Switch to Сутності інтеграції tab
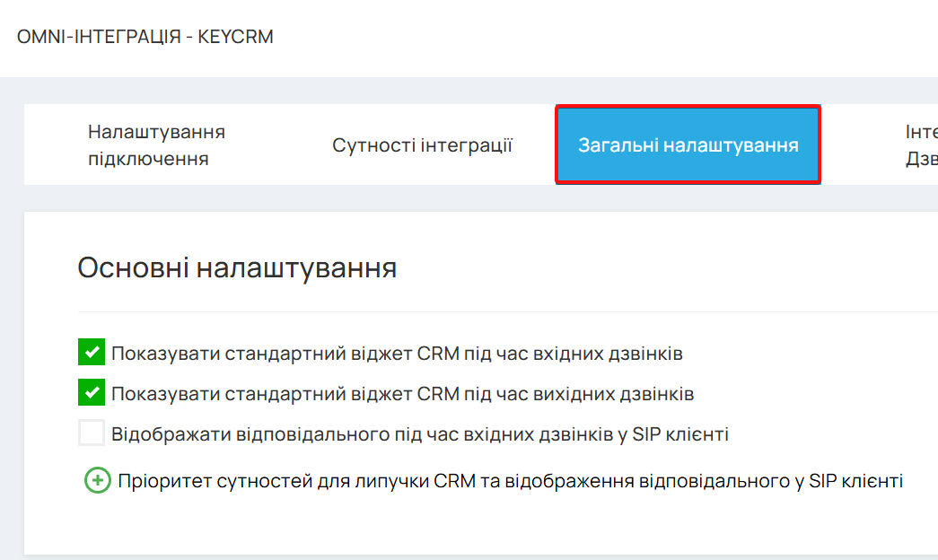The width and height of the screenshot is (938, 560). pos(423,144)
